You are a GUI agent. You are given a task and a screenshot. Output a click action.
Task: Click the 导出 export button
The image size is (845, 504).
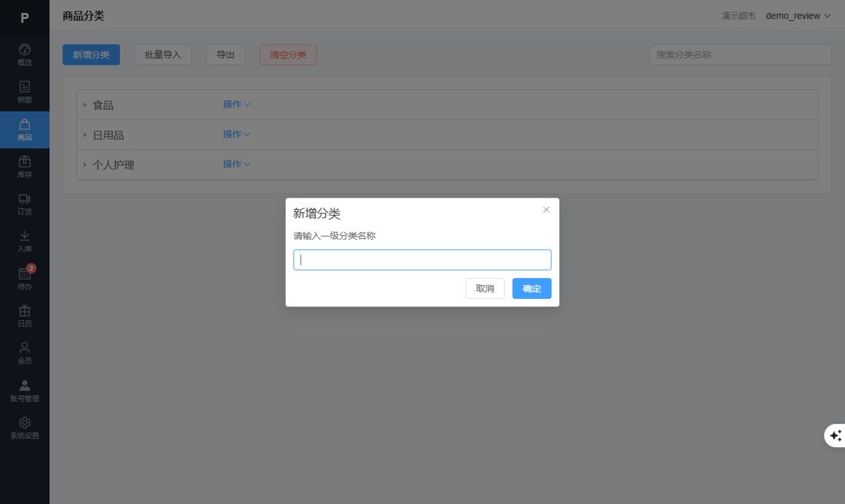[225, 55]
